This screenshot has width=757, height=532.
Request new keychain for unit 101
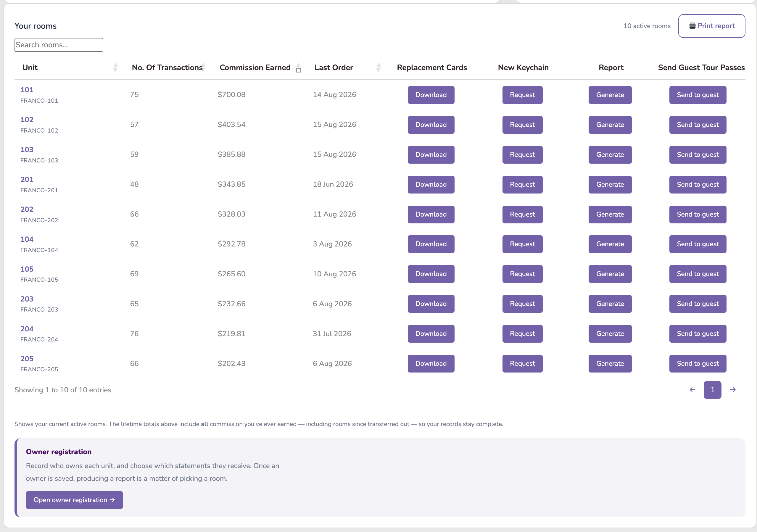click(522, 95)
